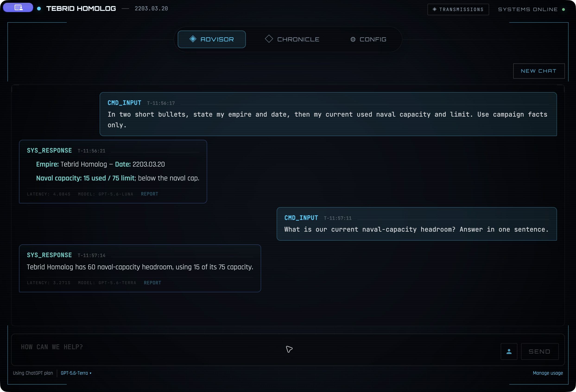Image resolution: width=576 pixels, height=392 pixels.
Task: Click 'Latency: 4.084s' label
Action: [x=49, y=194]
